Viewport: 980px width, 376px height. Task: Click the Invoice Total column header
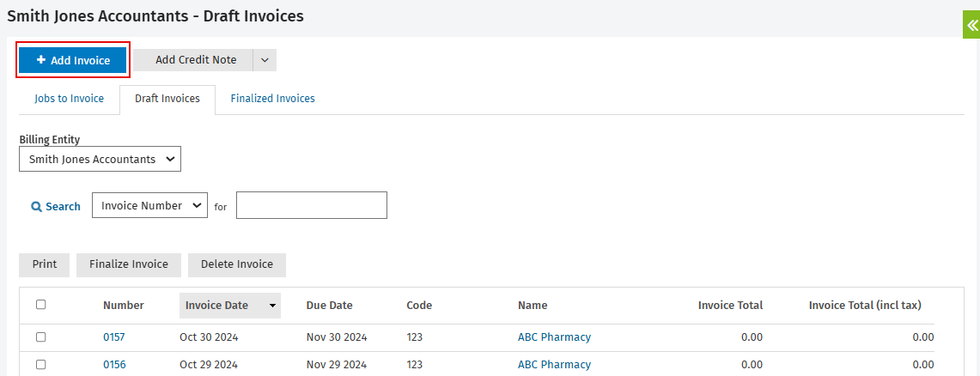pyautogui.click(x=731, y=306)
